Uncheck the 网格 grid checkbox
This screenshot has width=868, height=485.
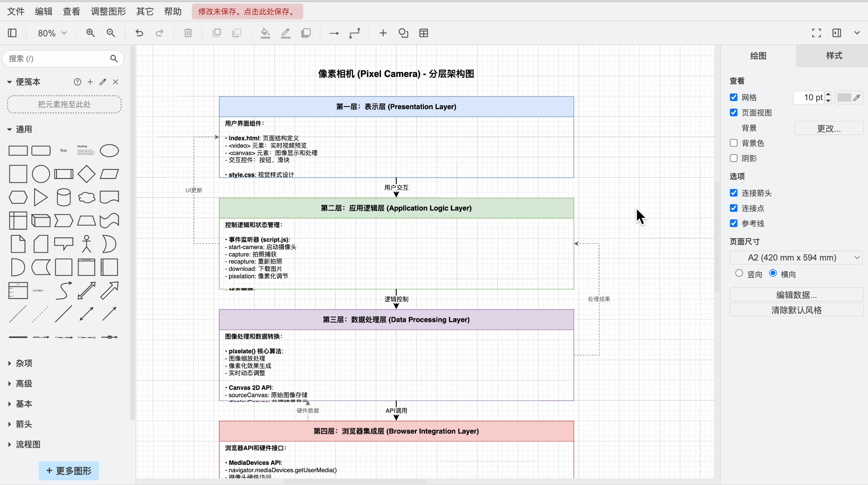click(x=733, y=97)
